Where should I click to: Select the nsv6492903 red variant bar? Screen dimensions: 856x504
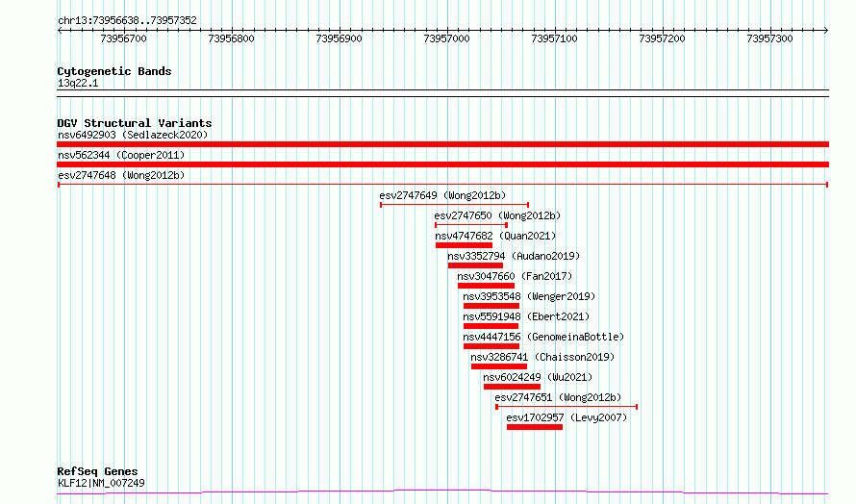[442, 144]
